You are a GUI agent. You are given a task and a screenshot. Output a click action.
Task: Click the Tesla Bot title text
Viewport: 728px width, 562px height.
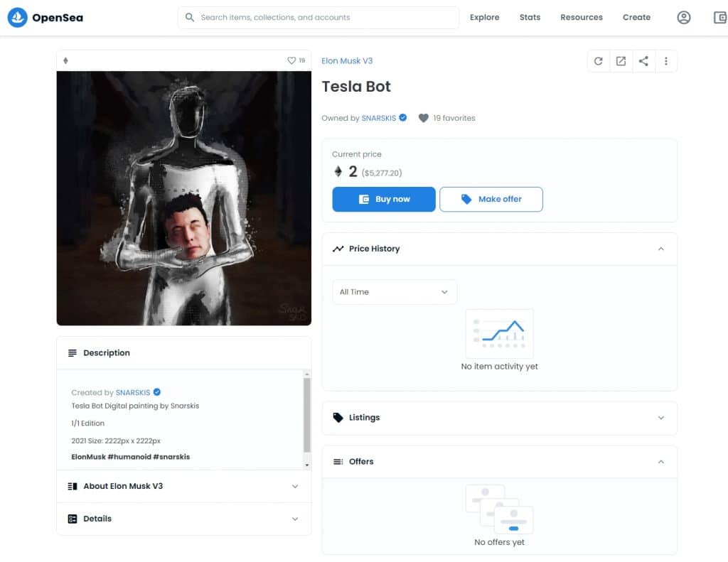tap(356, 87)
